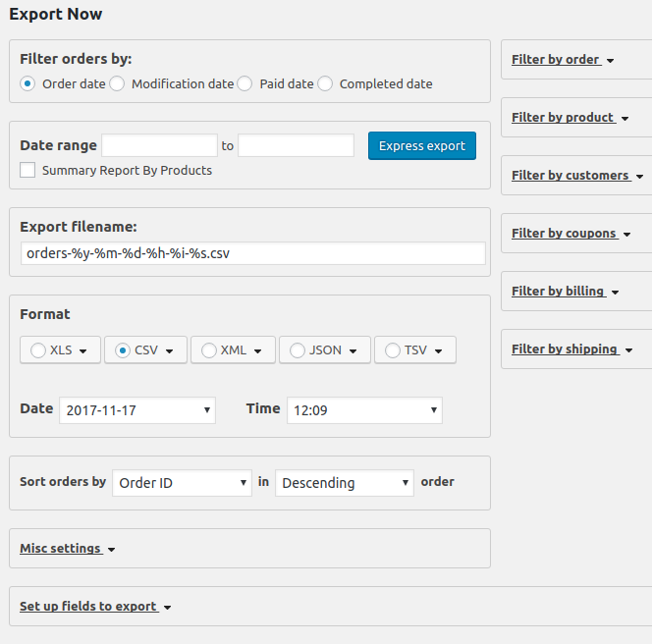Open Set up fields to export

(x=95, y=607)
